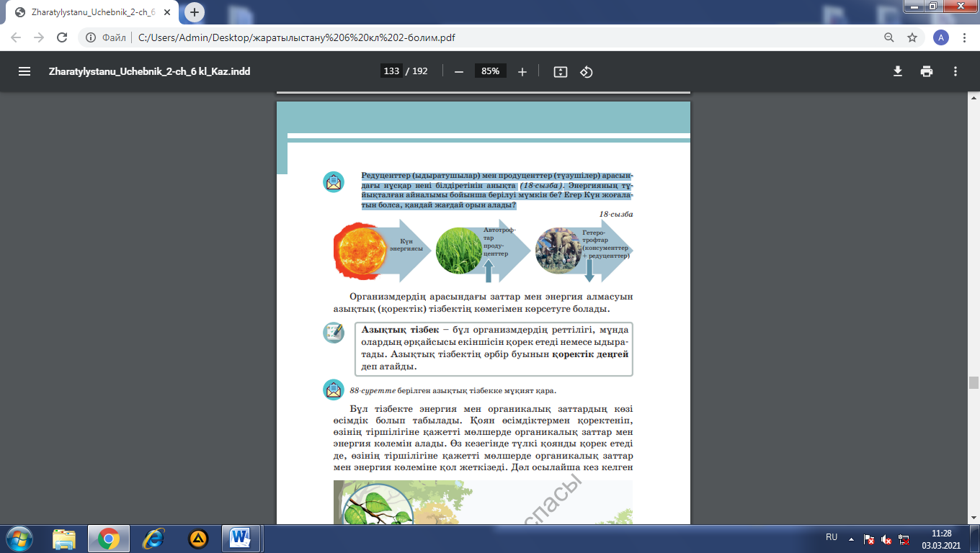Click the zoom level field showing 85%
Image resolution: width=980 pixels, height=553 pixels.
[x=491, y=71]
